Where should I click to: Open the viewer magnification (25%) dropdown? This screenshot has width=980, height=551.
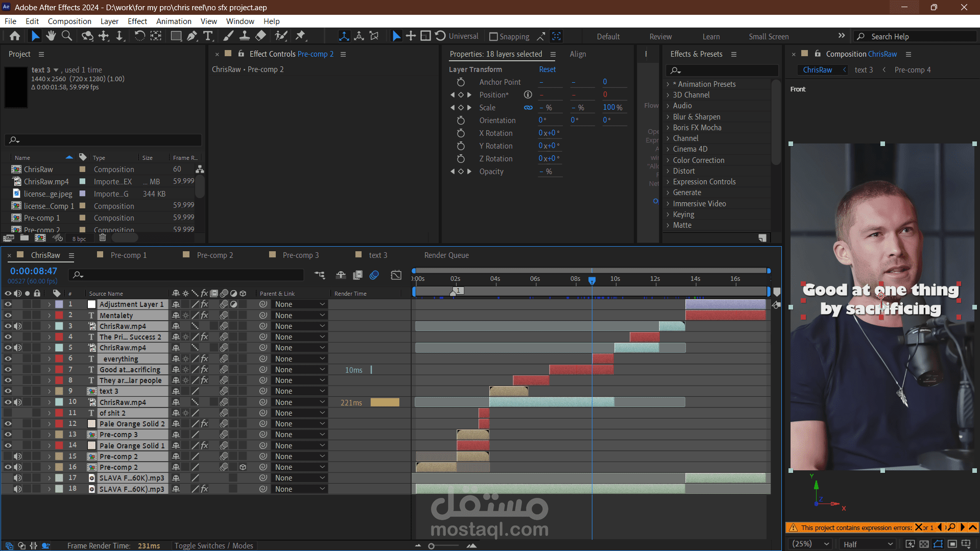(810, 544)
